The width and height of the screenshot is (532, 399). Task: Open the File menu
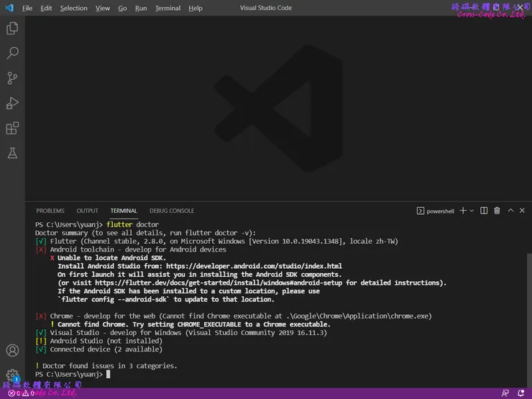pyautogui.click(x=27, y=8)
